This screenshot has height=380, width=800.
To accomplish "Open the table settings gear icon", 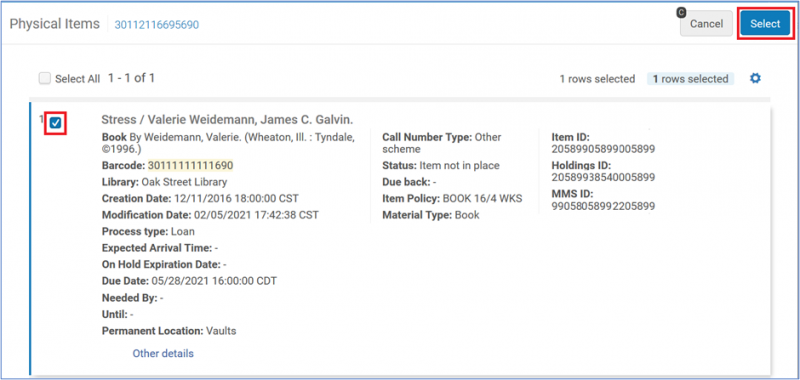I will click(755, 78).
